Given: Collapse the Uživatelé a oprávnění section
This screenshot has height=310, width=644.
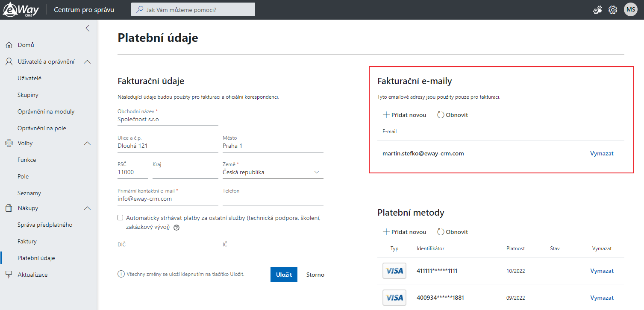Looking at the screenshot, I should tap(87, 62).
